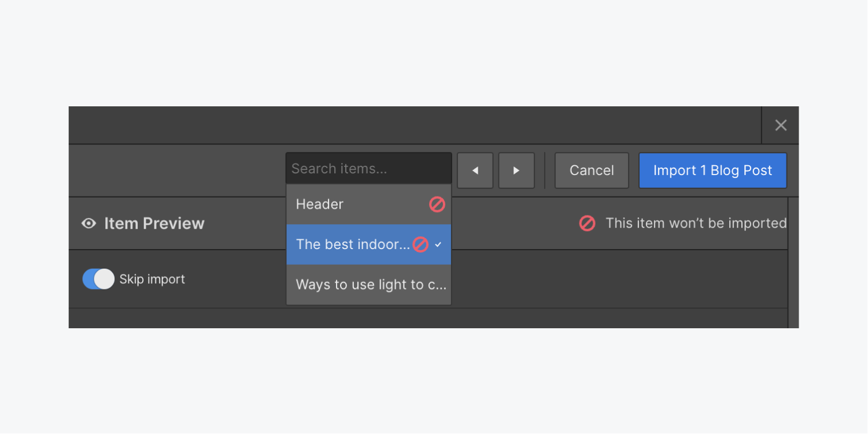The height and width of the screenshot is (434, 868).
Task: Click the red icon on the selected blog post
Action: [x=422, y=244]
